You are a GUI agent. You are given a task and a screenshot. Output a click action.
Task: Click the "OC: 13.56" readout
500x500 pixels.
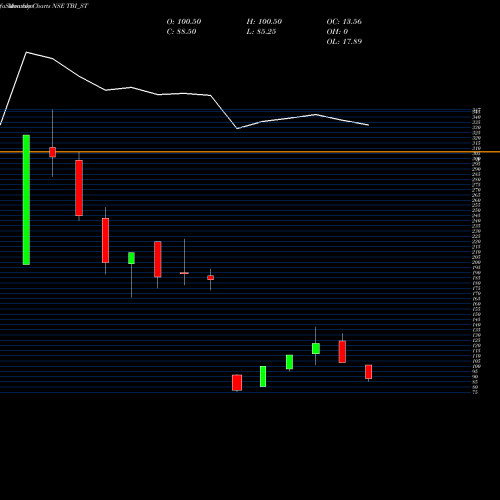[344, 22]
